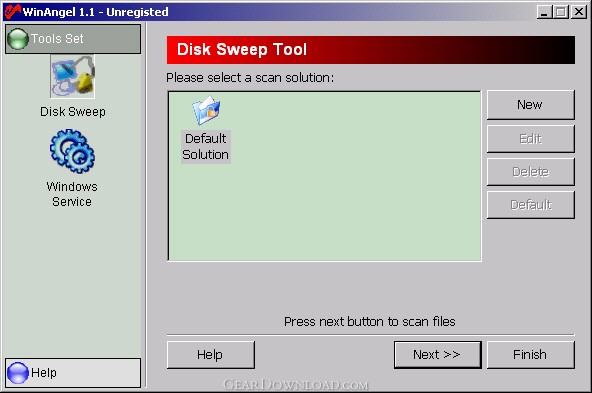The width and height of the screenshot is (592, 393).
Task: Go to Next >> to scan files
Action: click(438, 354)
